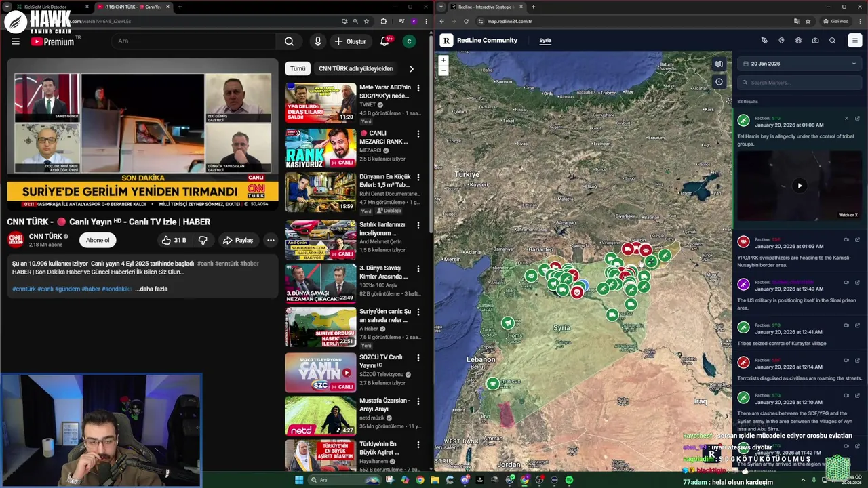Open options for Dünyanın En Küçük Evleri video

[x=418, y=177]
